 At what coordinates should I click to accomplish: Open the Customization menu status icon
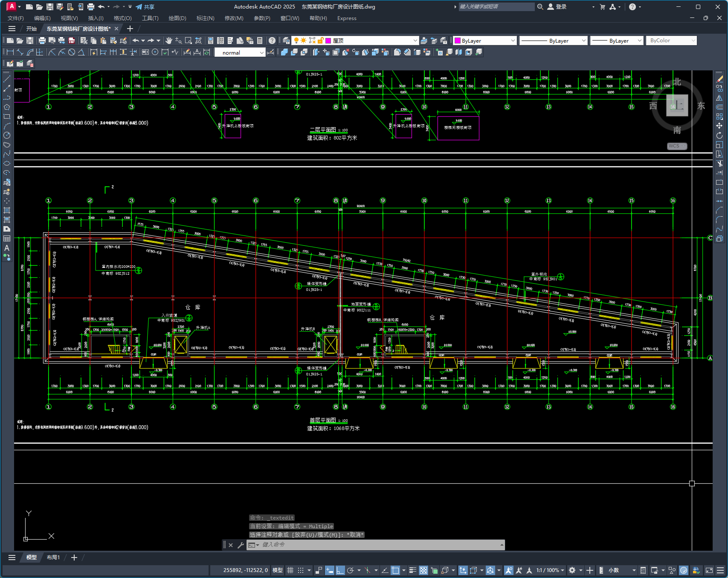coord(720,570)
